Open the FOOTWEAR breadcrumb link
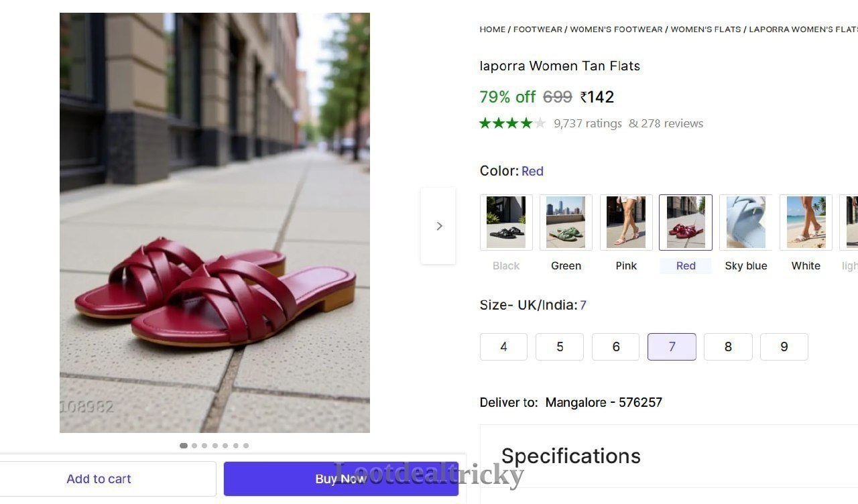858x504 pixels. 538,29
